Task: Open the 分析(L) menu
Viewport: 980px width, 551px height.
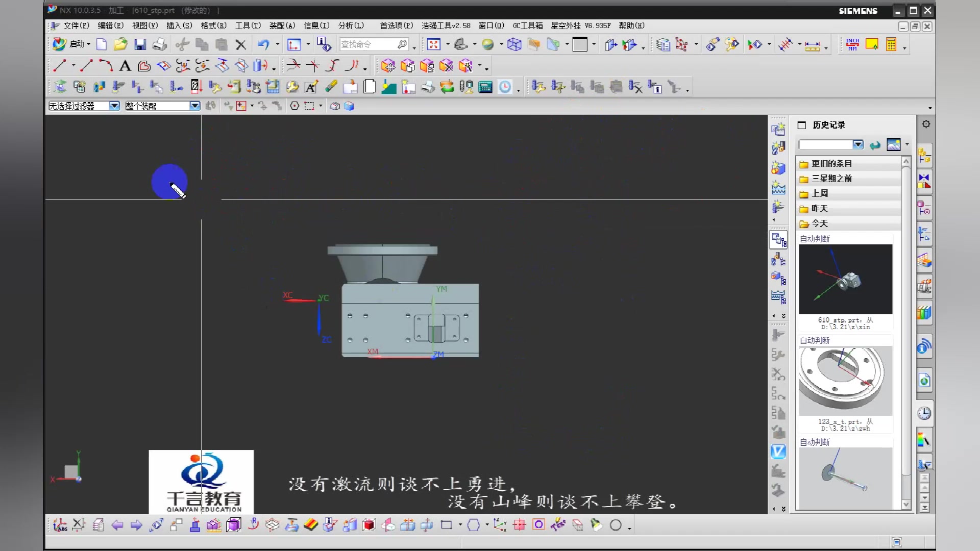Action: [351, 26]
